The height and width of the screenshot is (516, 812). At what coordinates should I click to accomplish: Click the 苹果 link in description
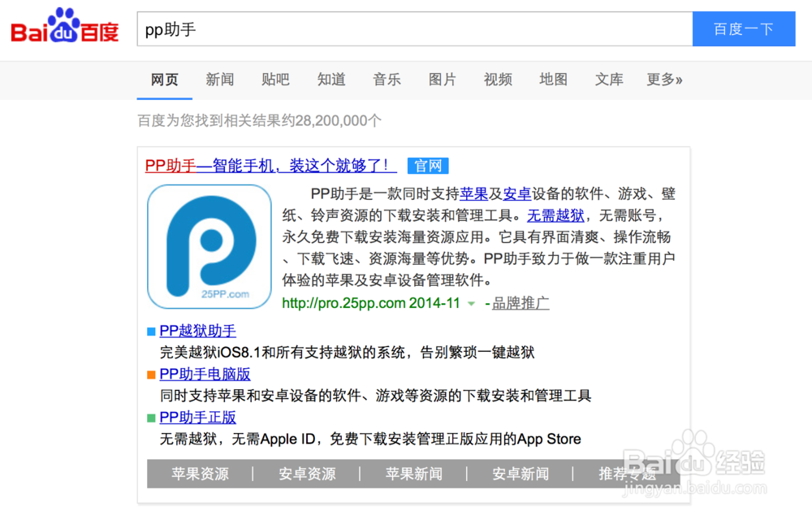[x=474, y=193]
